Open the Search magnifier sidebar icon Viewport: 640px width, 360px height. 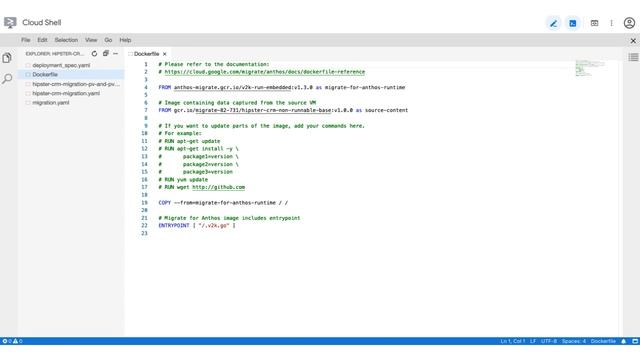(7, 79)
